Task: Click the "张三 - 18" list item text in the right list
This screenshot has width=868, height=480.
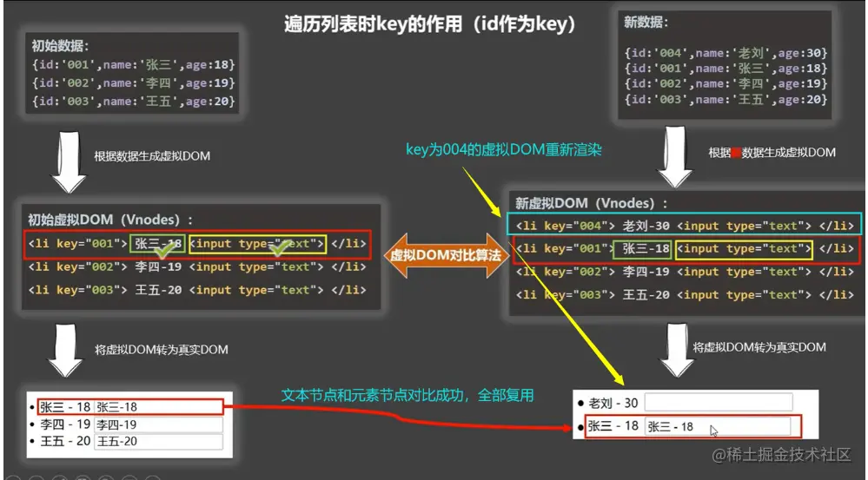Action: point(613,426)
